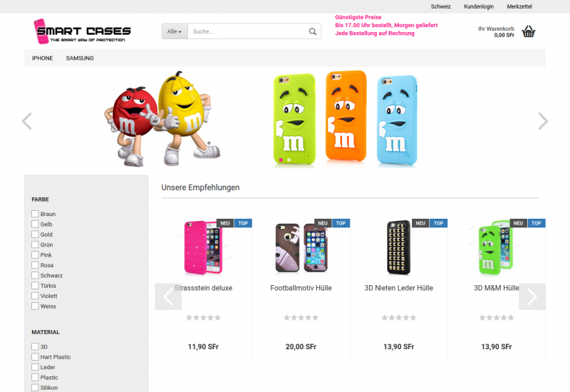Open the Merkzettel wishlist link
This screenshot has height=392, width=570.
tap(519, 6)
